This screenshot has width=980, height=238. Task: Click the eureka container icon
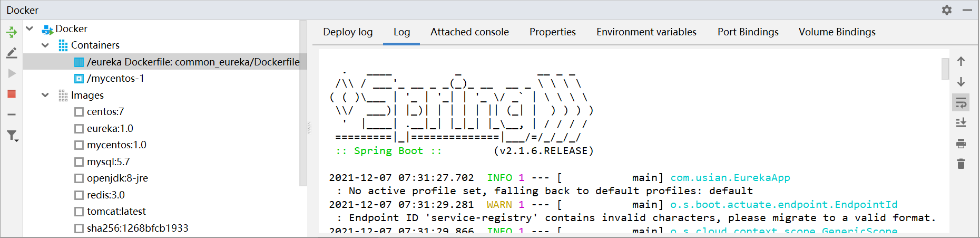(79, 62)
